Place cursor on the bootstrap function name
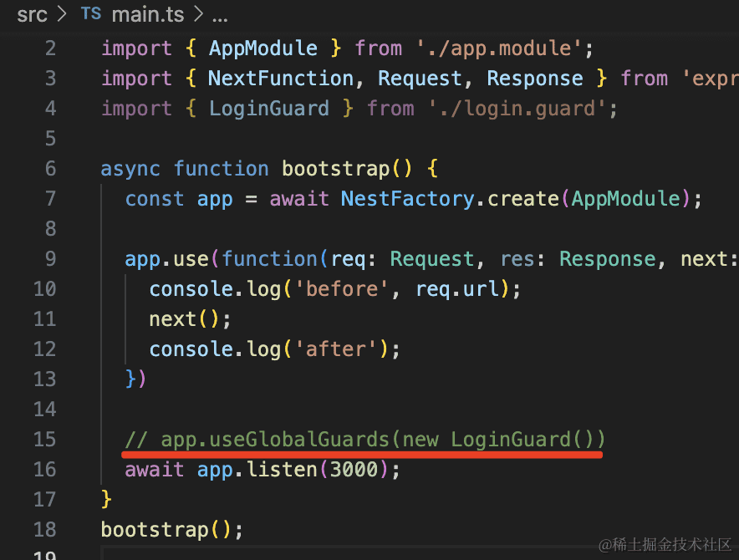The width and height of the screenshot is (739, 560). [335, 168]
